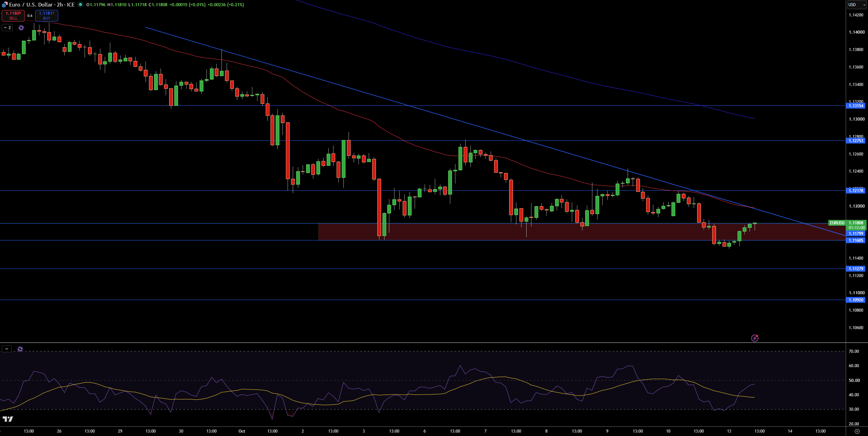The height and width of the screenshot is (436, 868).
Task: Click the BUY 1.11811 button
Action: (x=47, y=15)
